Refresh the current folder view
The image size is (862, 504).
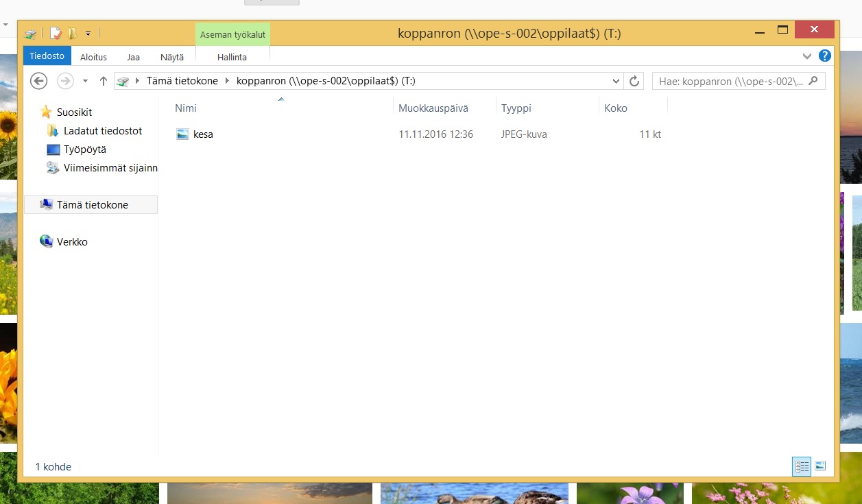pos(634,81)
